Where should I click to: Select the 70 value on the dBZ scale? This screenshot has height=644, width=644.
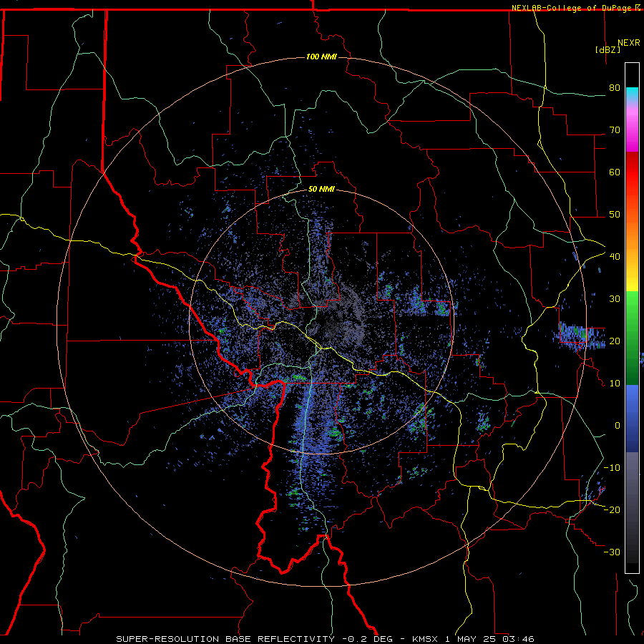coord(615,130)
